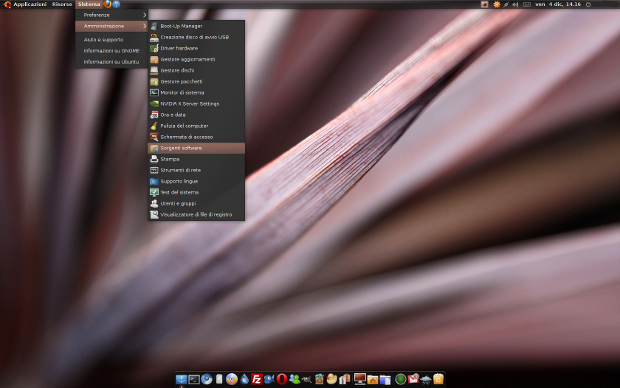Launch Test del sistema
Screen dimensions: 620x388
click(x=197, y=192)
